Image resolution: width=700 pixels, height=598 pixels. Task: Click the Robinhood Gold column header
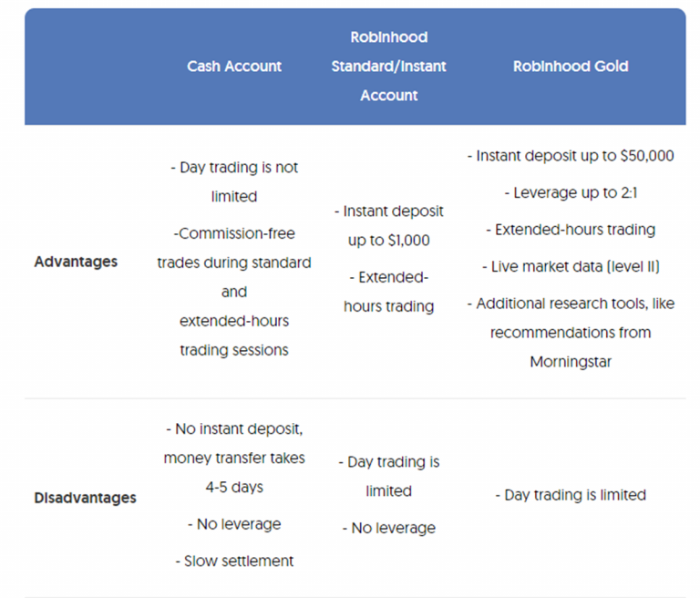click(x=571, y=67)
